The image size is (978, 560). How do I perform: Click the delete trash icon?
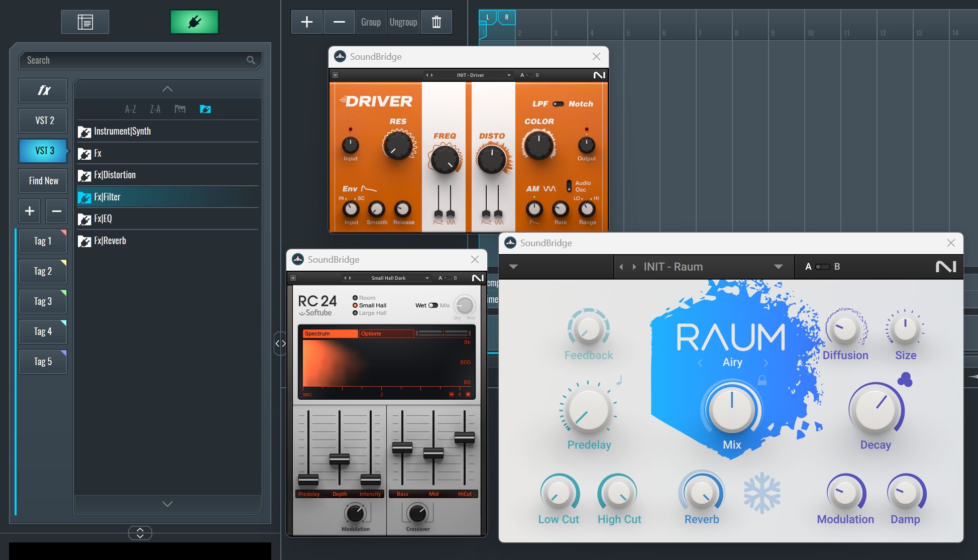pyautogui.click(x=436, y=22)
